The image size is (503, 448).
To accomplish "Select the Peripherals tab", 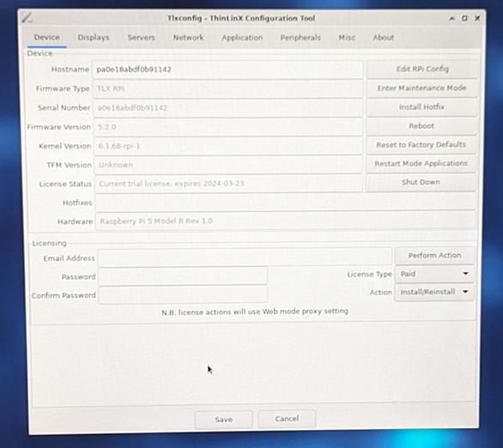I will point(300,38).
